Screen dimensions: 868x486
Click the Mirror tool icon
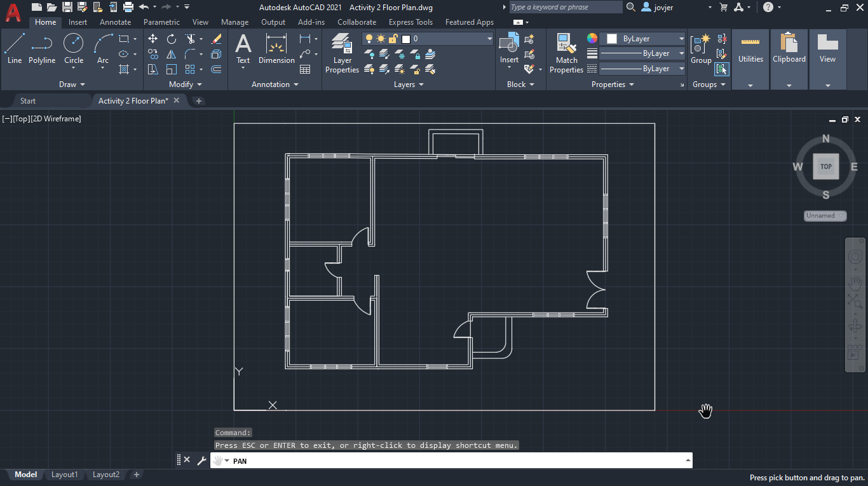172,54
